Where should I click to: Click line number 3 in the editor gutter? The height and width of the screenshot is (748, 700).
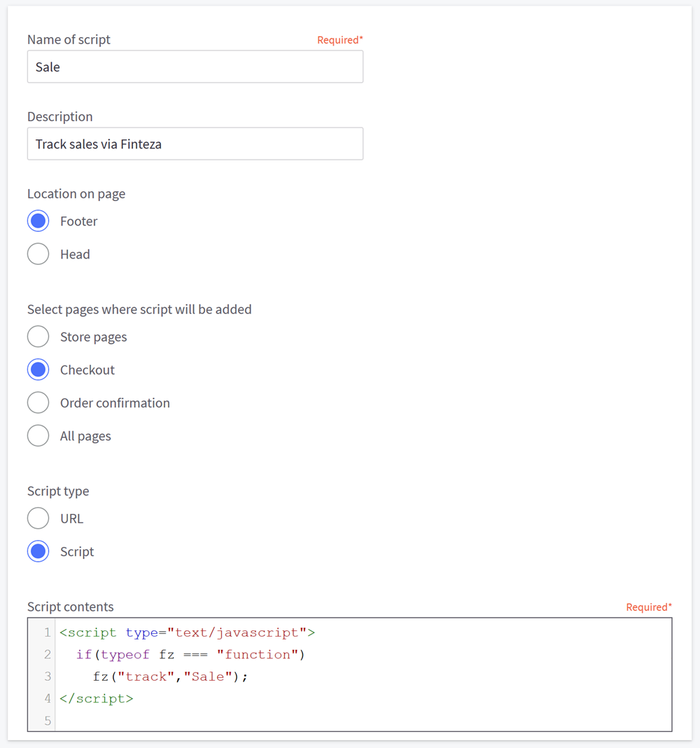coord(47,677)
